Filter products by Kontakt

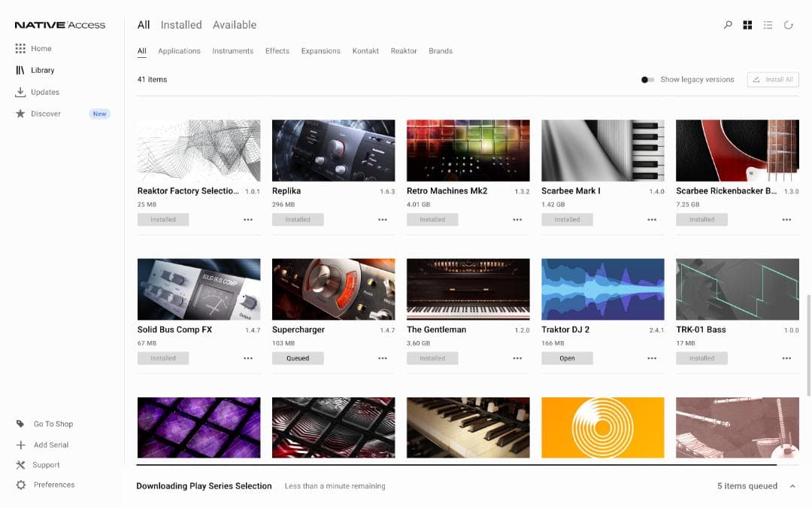pyautogui.click(x=365, y=50)
